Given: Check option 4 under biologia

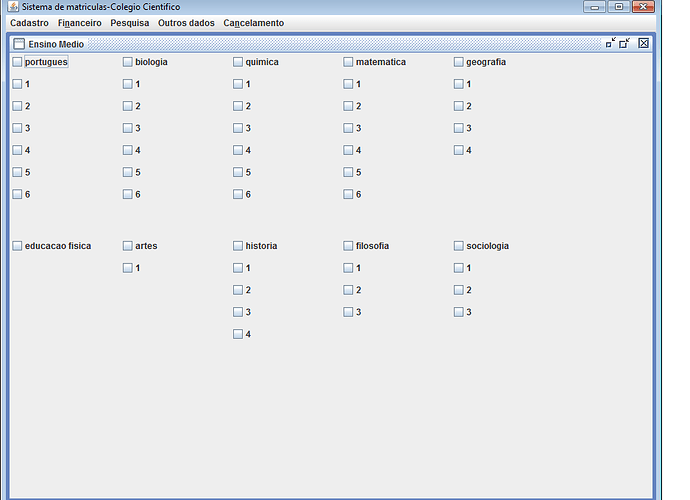Looking at the screenshot, I should (132, 150).
